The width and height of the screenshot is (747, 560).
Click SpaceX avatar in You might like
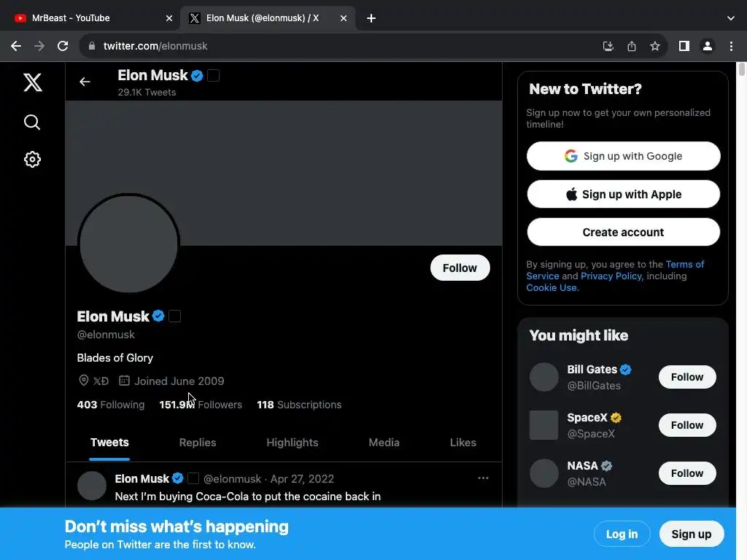[x=543, y=425]
